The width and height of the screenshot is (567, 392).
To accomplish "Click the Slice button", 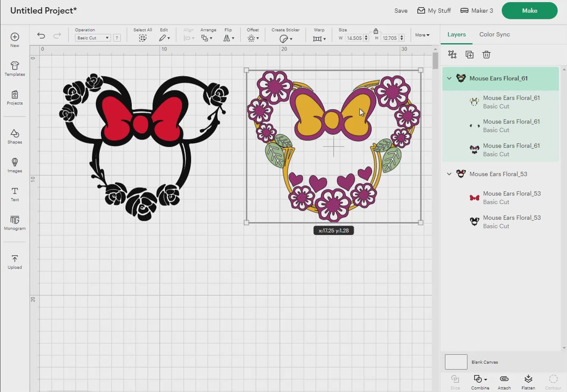I will pos(455,382).
